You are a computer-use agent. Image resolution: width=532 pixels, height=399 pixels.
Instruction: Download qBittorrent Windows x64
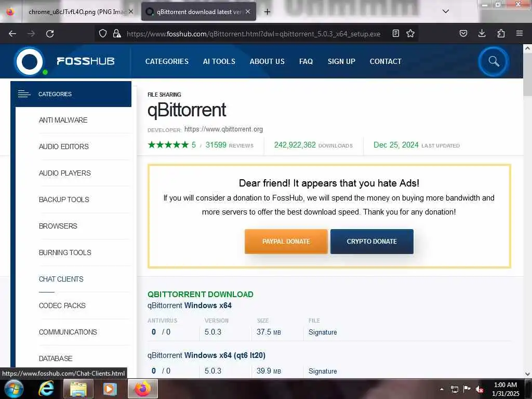point(189,305)
